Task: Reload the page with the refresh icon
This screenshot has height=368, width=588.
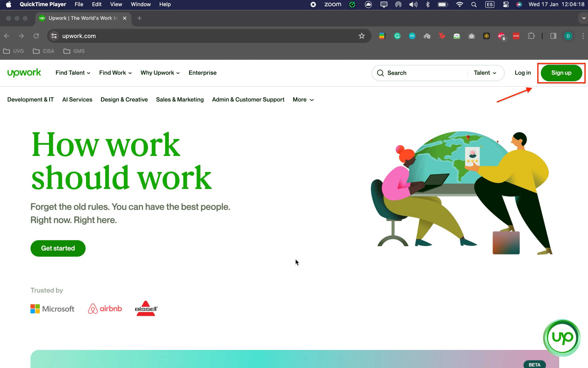Action: [36, 36]
